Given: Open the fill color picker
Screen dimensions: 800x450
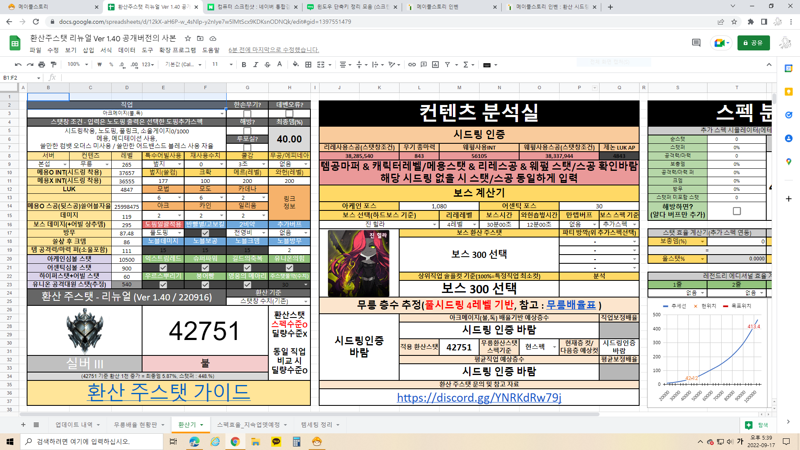Looking at the screenshot, I should pos(296,65).
